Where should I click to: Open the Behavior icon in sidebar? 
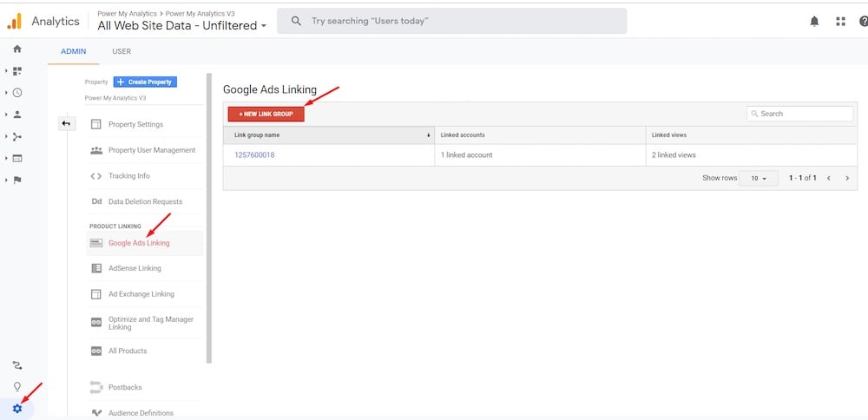[x=17, y=158]
